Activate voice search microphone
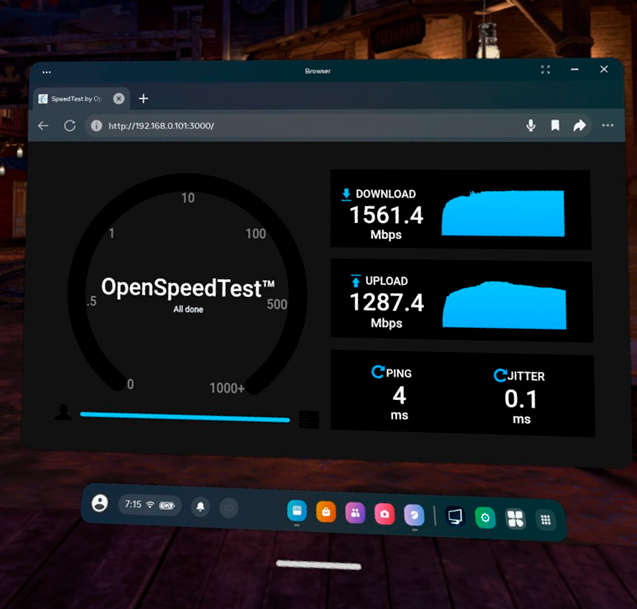 [x=531, y=126]
